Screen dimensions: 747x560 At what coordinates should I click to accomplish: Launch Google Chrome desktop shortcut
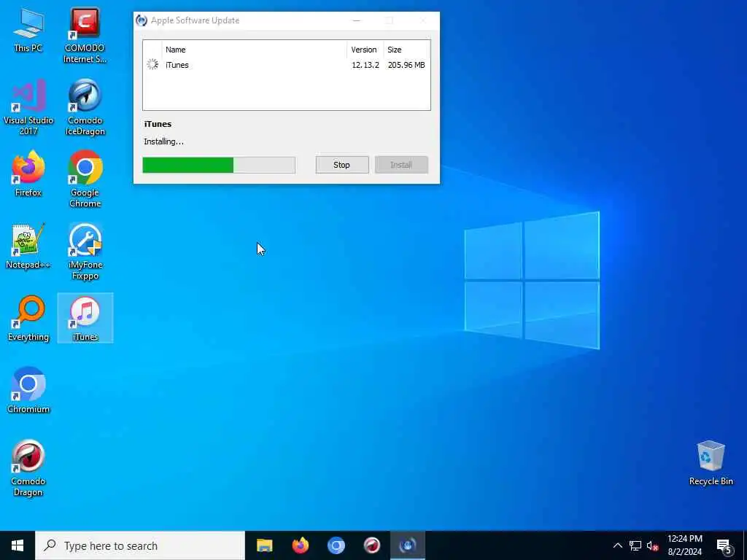(85, 179)
